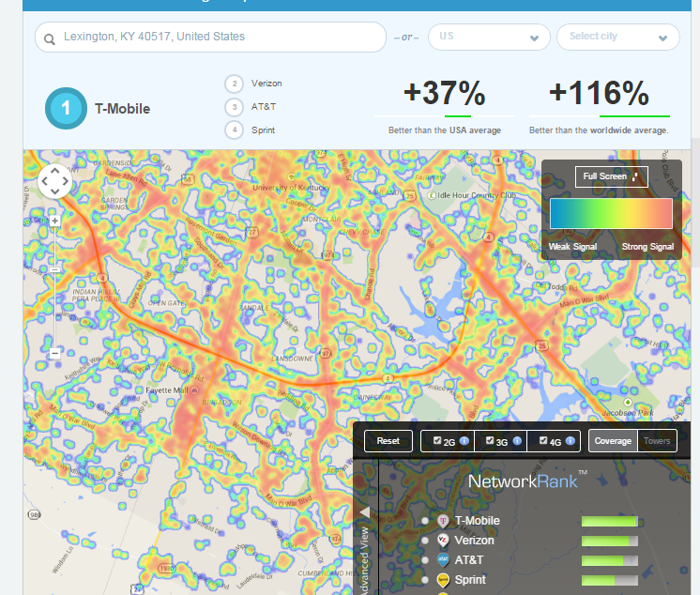Reset the map filters
Viewport: 700px width, 595px height.
388,441
